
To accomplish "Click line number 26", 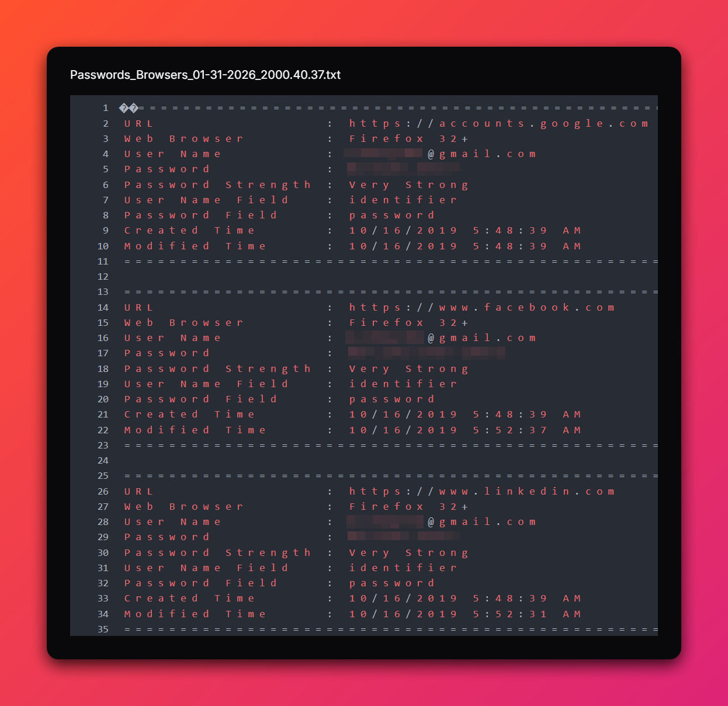I will 103,491.
